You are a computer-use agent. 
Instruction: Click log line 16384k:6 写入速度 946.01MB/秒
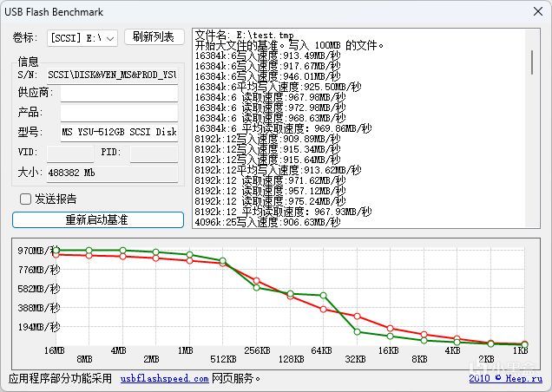267,76
